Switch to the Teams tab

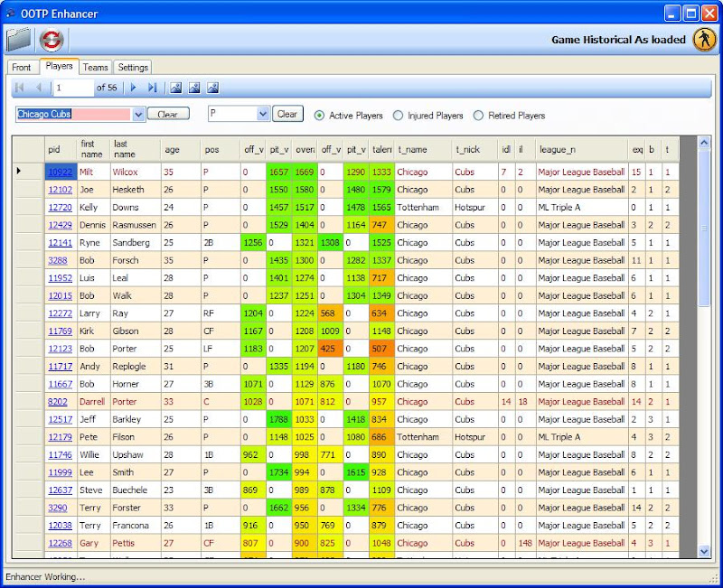click(x=95, y=67)
